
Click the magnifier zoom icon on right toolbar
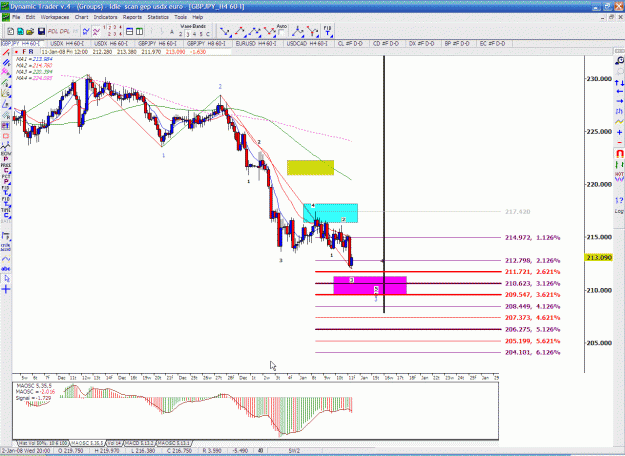click(x=619, y=61)
